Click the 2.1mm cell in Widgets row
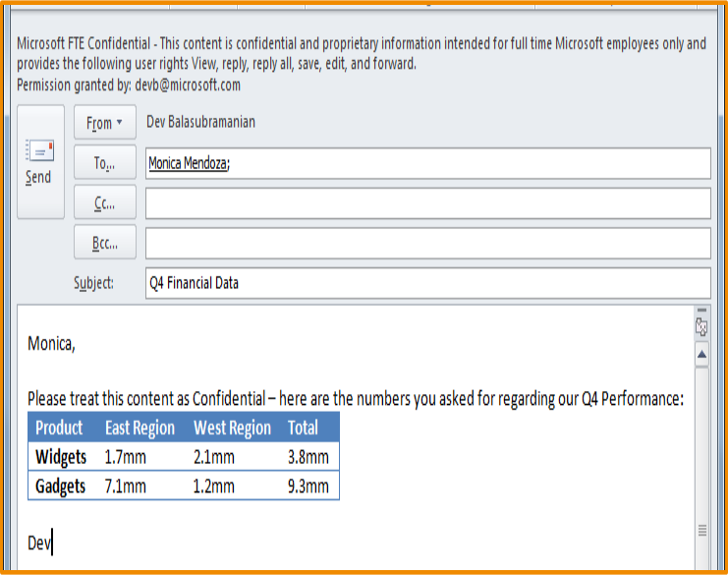The height and width of the screenshot is (575, 728). coord(213,457)
